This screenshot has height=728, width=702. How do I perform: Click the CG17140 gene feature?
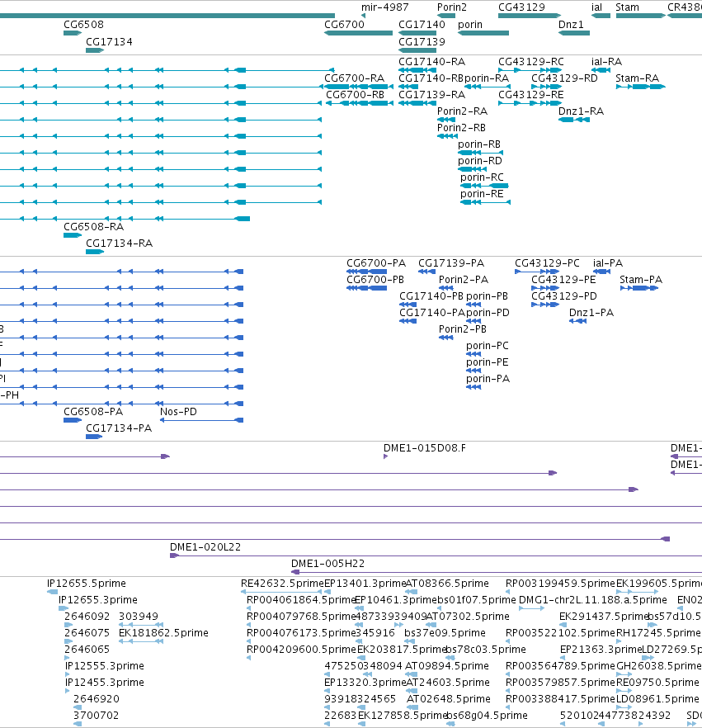[x=417, y=33]
